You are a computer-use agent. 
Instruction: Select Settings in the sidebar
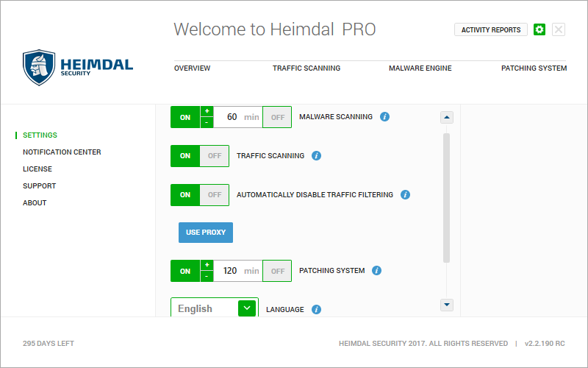[x=40, y=135]
